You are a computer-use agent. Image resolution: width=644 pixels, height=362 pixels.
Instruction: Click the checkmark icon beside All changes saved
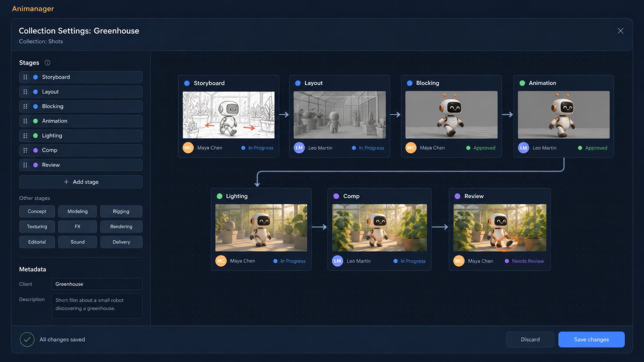tap(27, 339)
